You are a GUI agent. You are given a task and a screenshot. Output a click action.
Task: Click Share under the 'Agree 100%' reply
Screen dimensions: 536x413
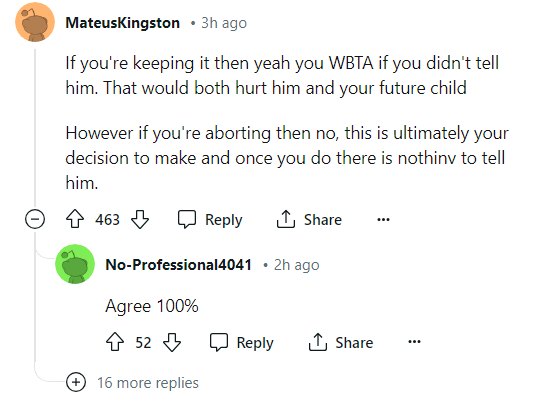[354, 343]
